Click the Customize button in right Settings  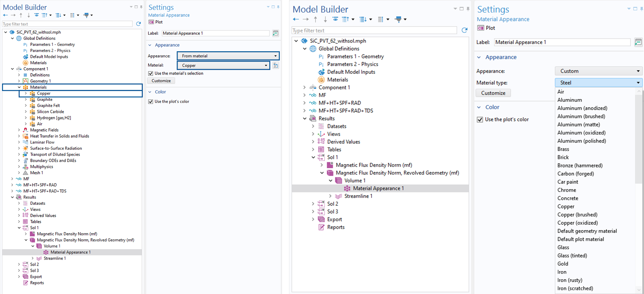click(x=493, y=93)
